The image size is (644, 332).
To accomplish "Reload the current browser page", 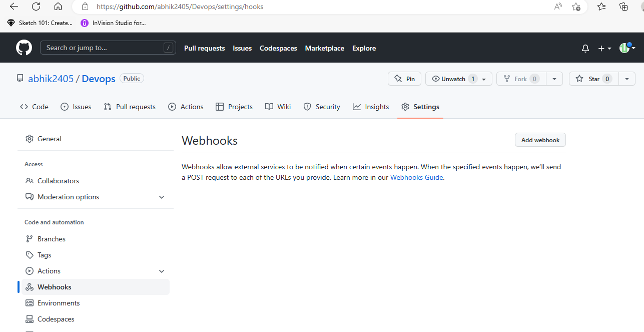I will coord(36,7).
